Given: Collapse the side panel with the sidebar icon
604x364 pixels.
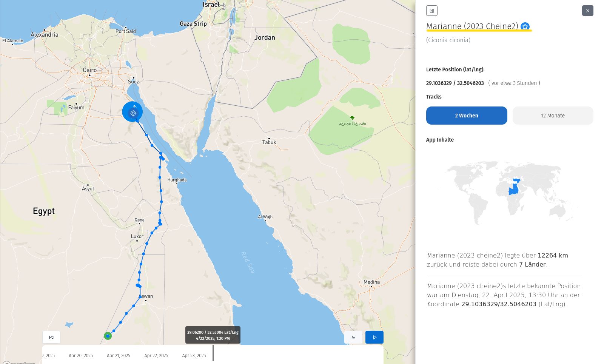Looking at the screenshot, I should coord(431,11).
